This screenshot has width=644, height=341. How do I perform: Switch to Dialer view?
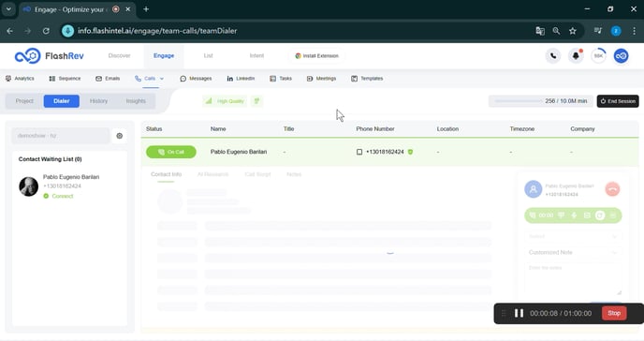[x=62, y=101]
